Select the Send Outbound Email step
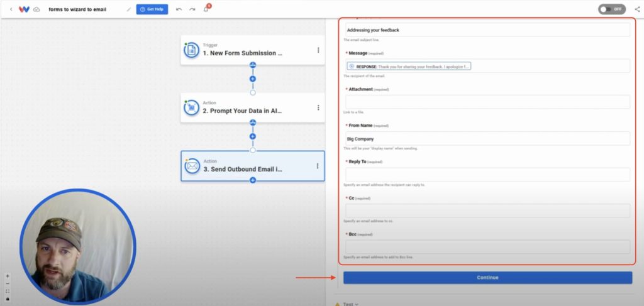The image size is (644, 306). (x=253, y=166)
